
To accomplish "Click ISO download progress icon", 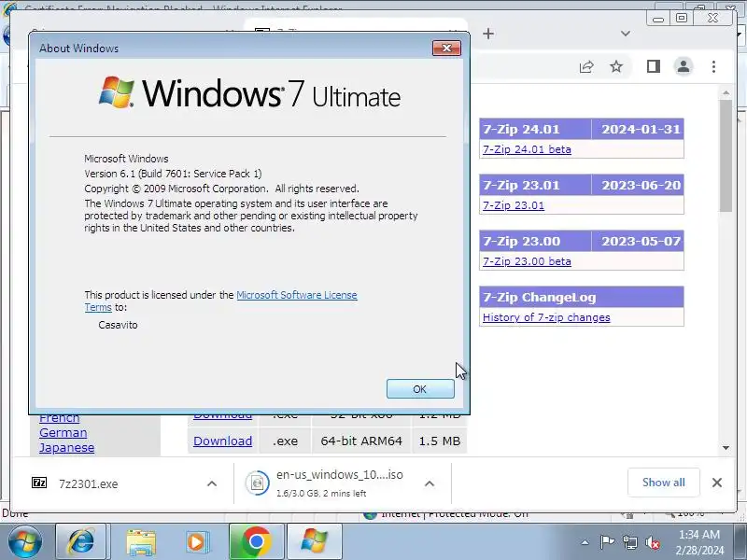I will (258, 483).
